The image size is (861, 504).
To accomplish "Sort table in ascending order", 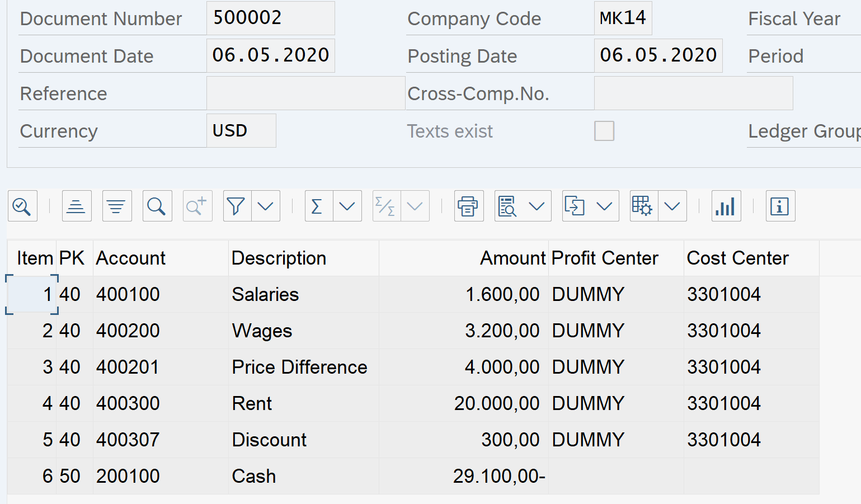I will click(x=77, y=206).
